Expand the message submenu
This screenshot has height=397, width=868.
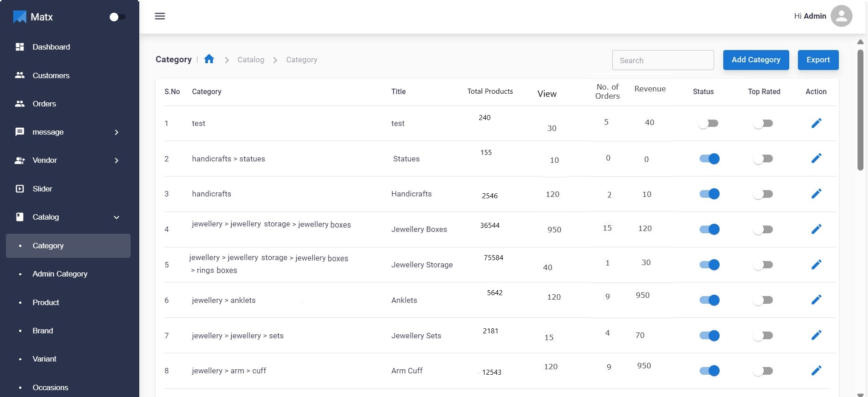pyautogui.click(x=117, y=132)
